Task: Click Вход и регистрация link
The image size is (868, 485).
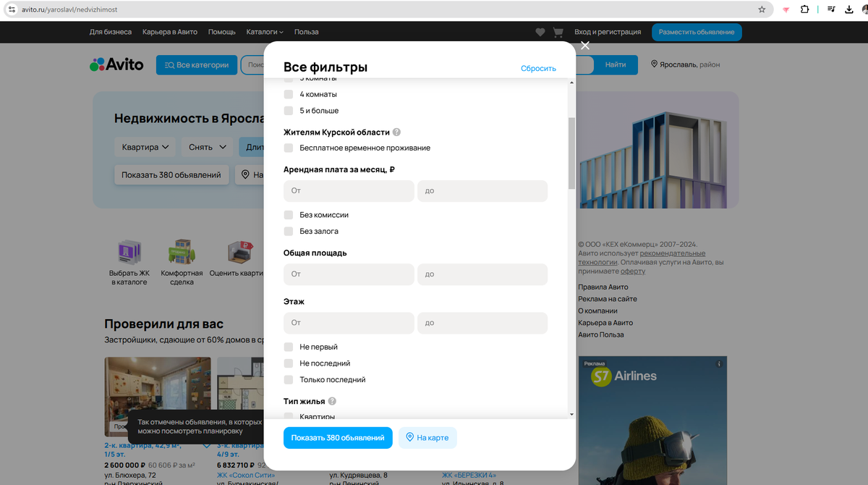Action: [x=608, y=32]
